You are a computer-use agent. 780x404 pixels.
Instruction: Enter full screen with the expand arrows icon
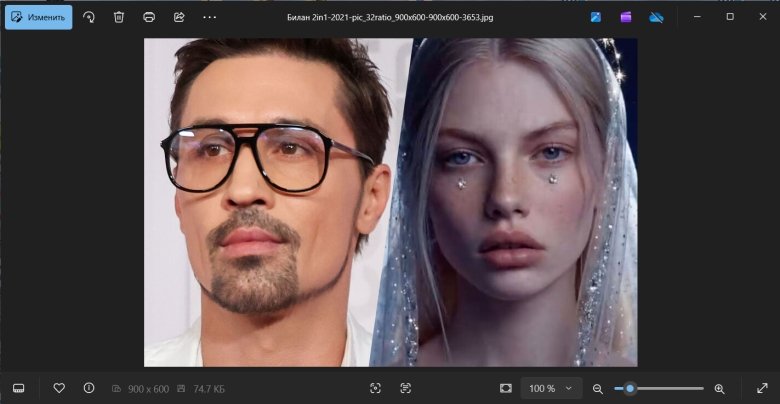coord(762,388)
